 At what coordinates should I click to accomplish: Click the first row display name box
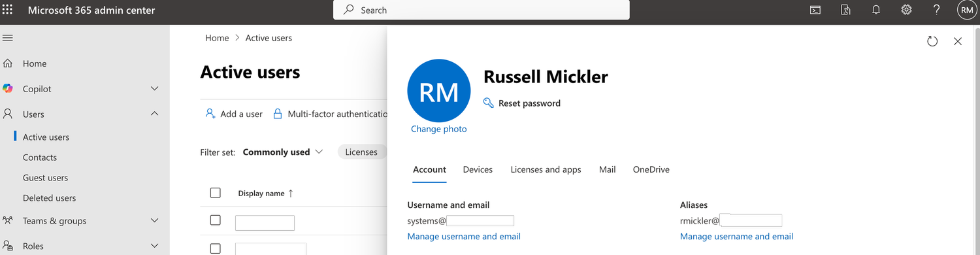click(265, 223)
